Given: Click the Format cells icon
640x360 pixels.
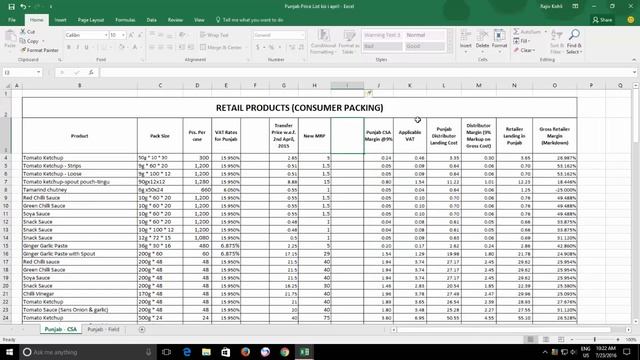Looking at the screenshot, I should 499,36.
